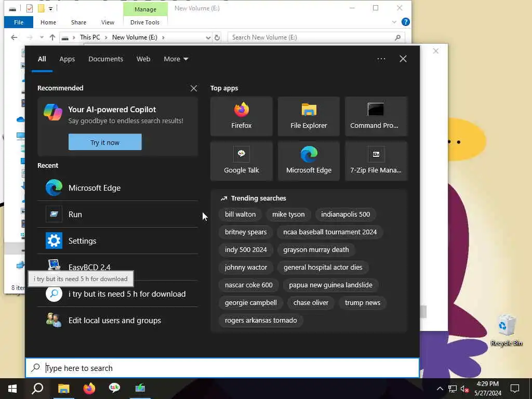Open Google Talk from the taskbar

click(114, 389)
